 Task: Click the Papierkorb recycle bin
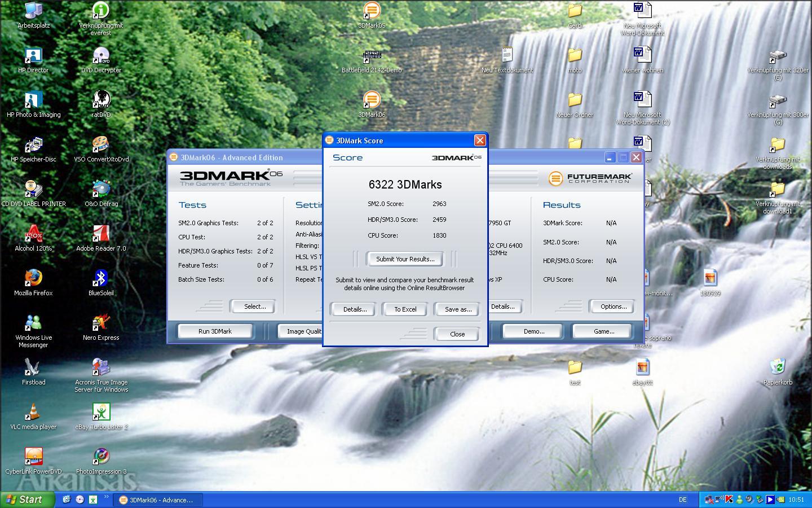(x=778, y=372)
